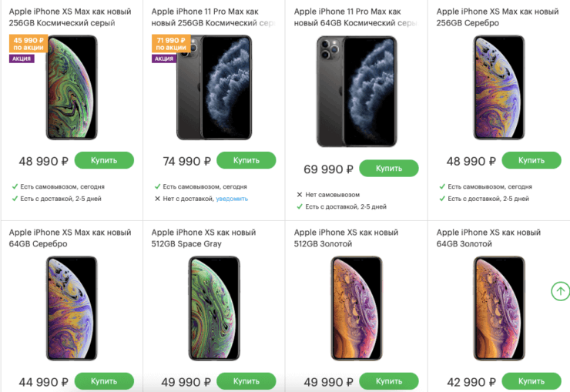Open the iPhone XS 512GB Space Gray title link
570x392 pixels.
point(206,238)
